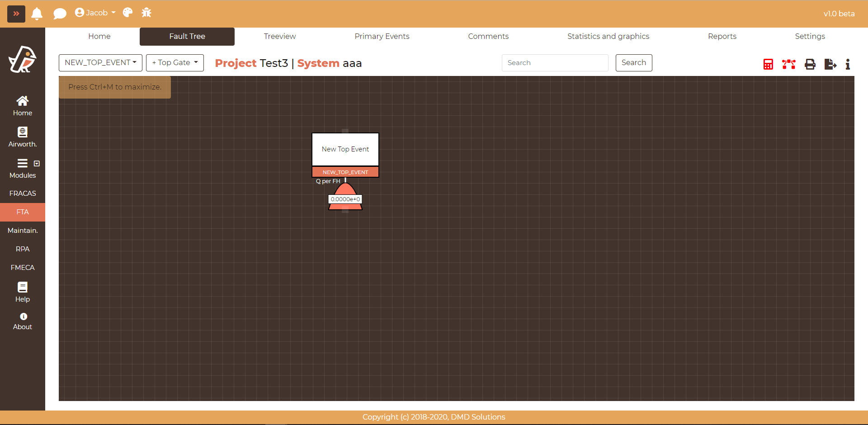The width and height of the screenshot is (868, 425).
Task: Click the printer icon
Action: tap(810, 64)
